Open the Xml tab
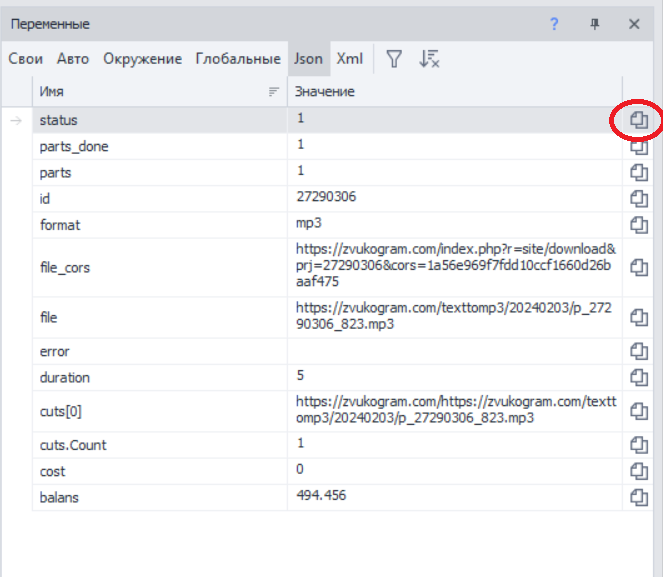 (x=349, y=59)
